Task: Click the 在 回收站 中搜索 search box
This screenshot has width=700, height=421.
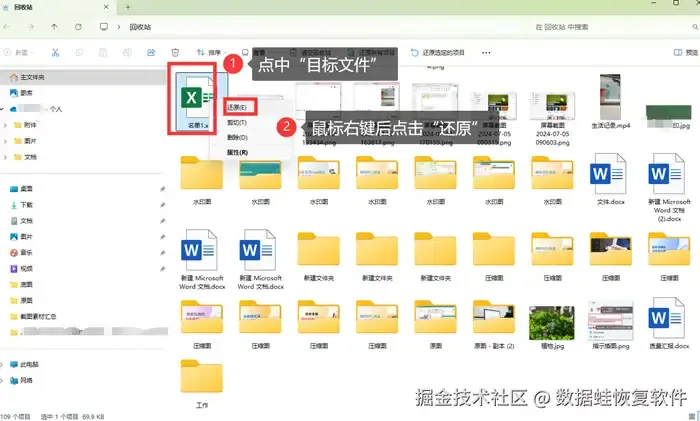Action: [x=614, y=27]
